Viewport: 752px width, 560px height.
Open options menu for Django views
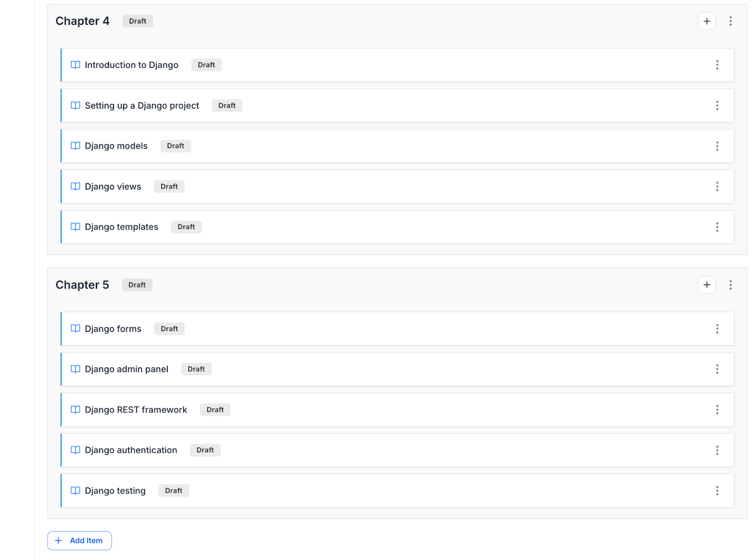(x=717, y=187)
